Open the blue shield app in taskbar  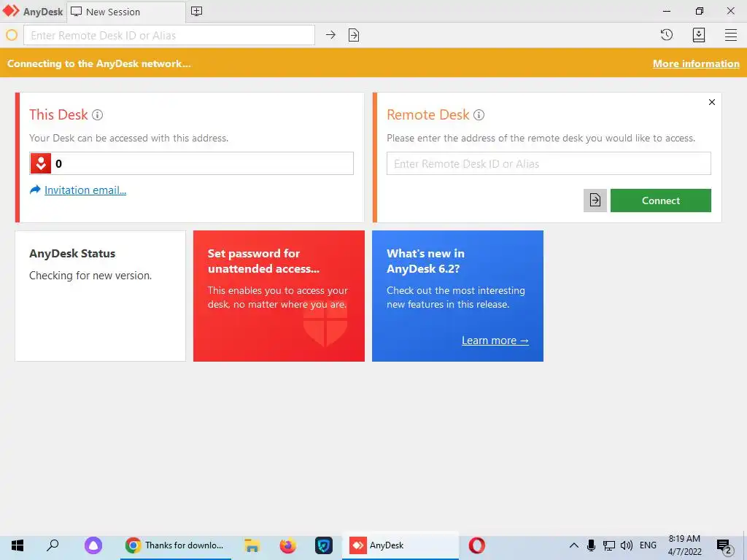pyautogui.click(x=323, y=545)
